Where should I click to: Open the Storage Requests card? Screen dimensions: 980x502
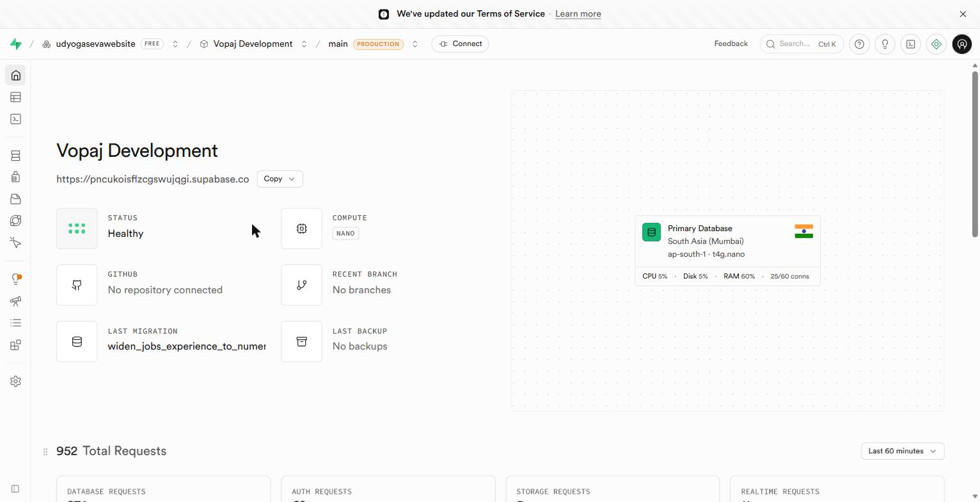[x=613, y=489]
